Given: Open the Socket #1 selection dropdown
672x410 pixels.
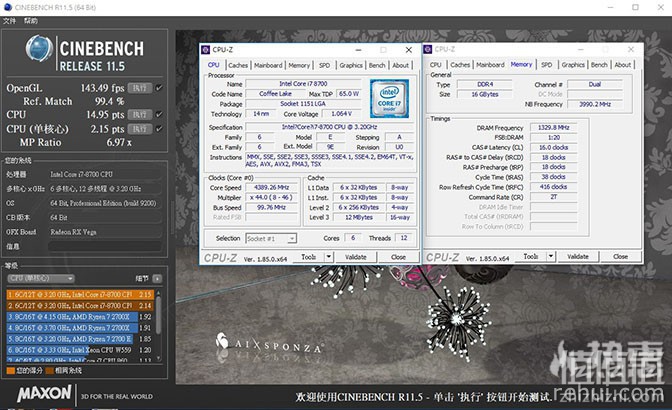Looking at the screenshot, I should pyautogui.click(x=271, y=239).
